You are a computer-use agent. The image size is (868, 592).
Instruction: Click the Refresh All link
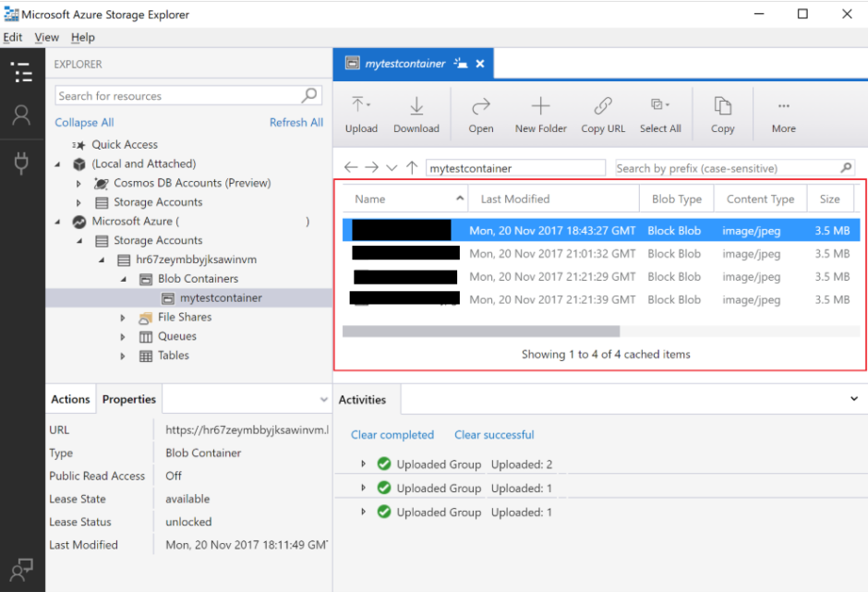(295, 122)
